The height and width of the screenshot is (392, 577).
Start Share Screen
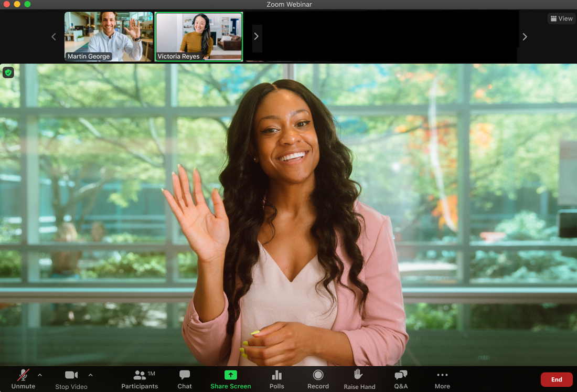coord(231,379)
